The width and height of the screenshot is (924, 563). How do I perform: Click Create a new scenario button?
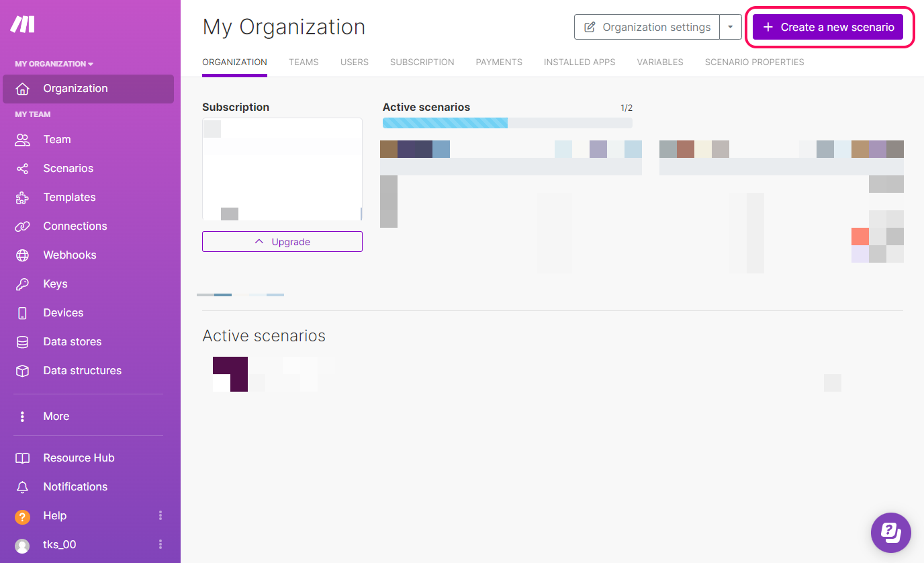[x=828, y=27]
